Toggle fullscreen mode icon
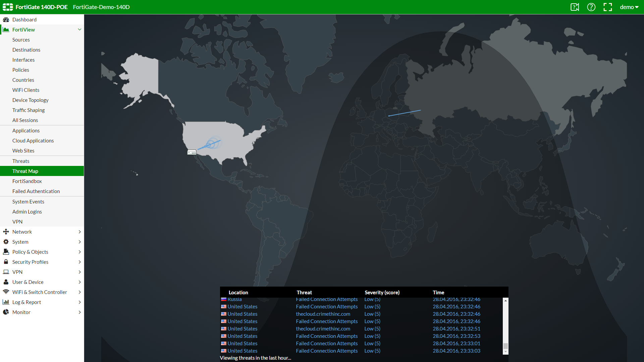 click(x=607, y=7)
